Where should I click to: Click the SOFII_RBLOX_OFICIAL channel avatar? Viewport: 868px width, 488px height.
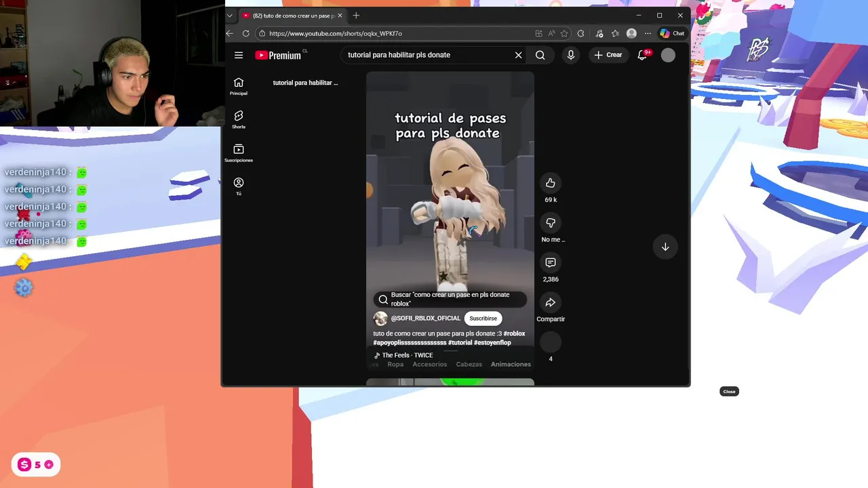380,319
